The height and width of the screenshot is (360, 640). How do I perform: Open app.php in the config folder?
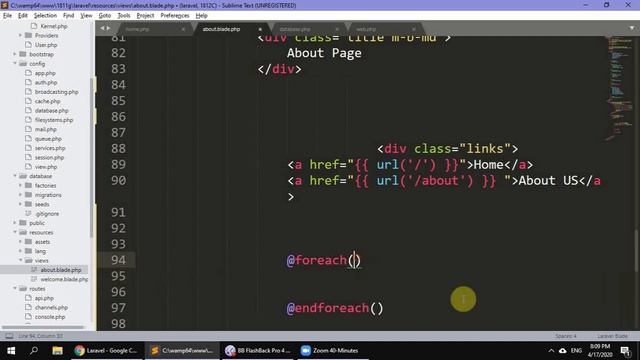pyautogui.click(x=45, y=73)
